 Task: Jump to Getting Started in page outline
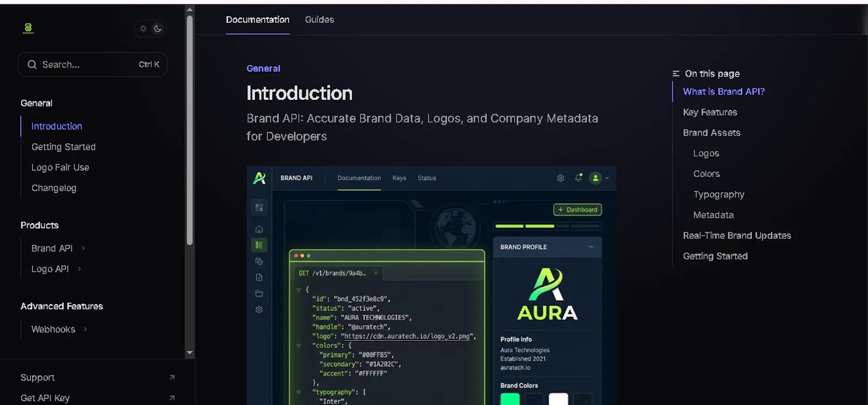coord(715,256)
